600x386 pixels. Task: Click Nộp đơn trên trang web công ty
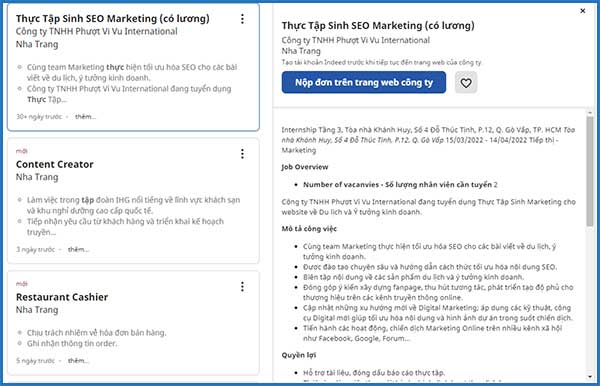click(x=364, y=82)
